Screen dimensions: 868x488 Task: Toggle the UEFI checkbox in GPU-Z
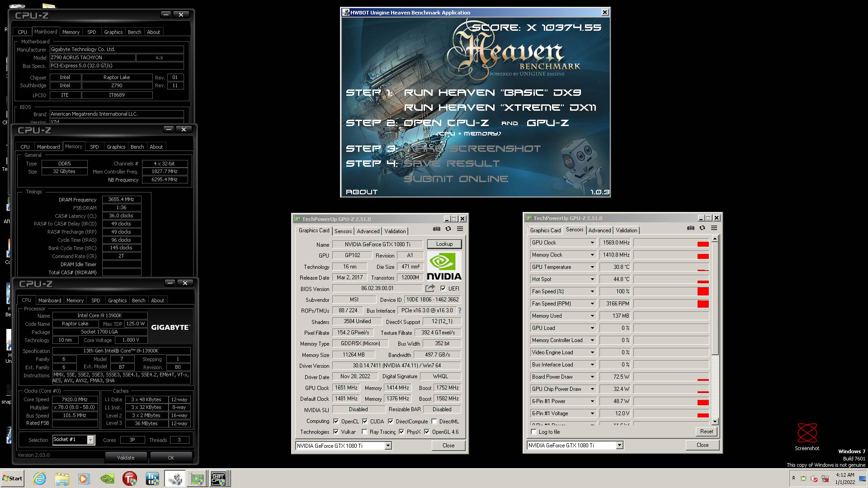(443, 288)
